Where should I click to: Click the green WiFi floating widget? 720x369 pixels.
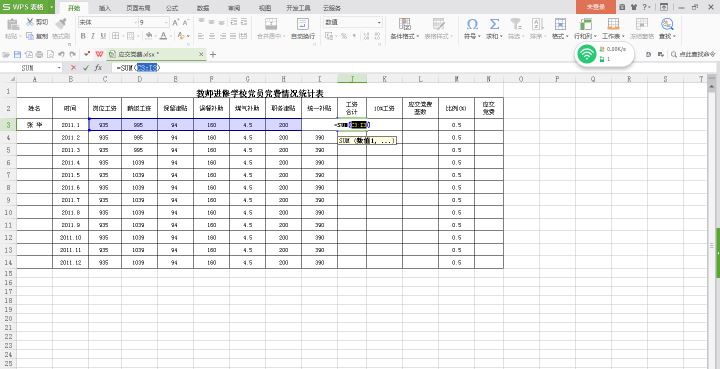click(x=604, y=55)
